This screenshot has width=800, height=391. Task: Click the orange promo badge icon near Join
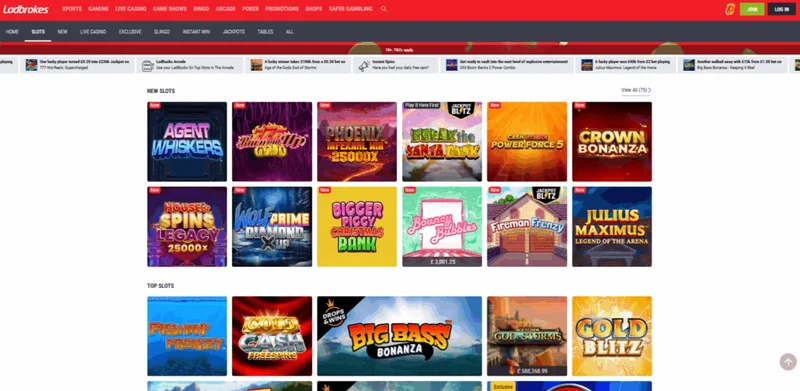[x=730, y=9]
